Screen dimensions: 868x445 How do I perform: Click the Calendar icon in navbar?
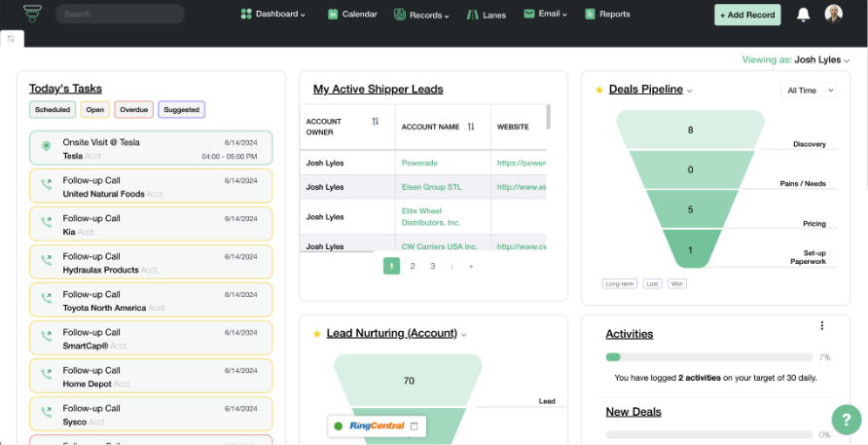click(x=333, y=15)
